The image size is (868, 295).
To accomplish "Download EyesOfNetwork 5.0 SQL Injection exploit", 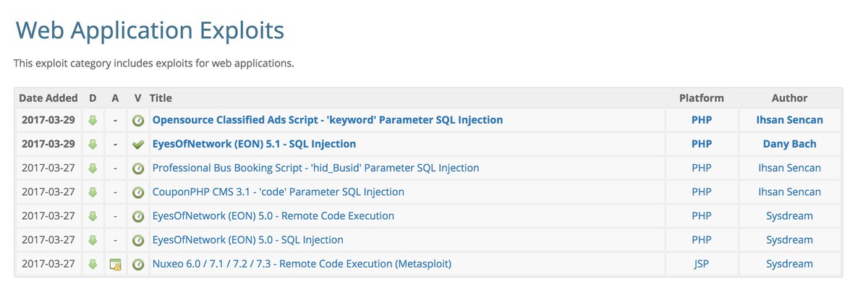I will pyautogui.click(x=93, y=240).
